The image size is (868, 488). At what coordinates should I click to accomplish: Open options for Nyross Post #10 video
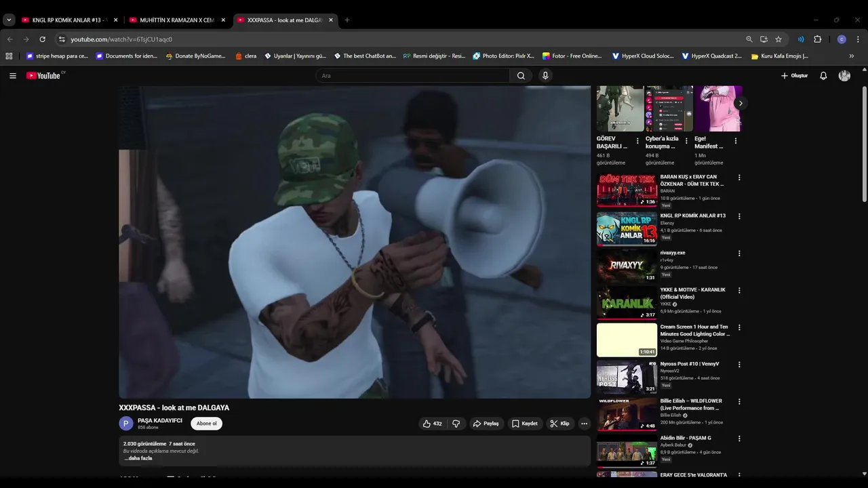tap(739, 365)
